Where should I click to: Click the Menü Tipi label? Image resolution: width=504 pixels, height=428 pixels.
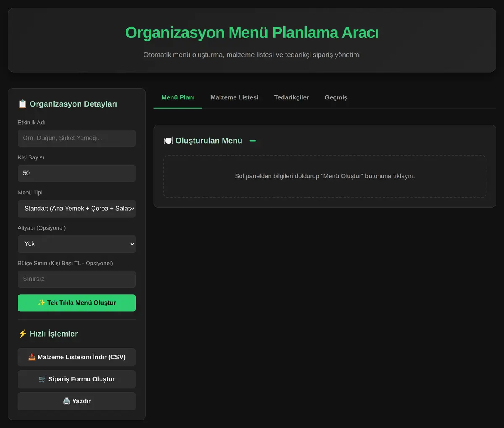point(30,193)
